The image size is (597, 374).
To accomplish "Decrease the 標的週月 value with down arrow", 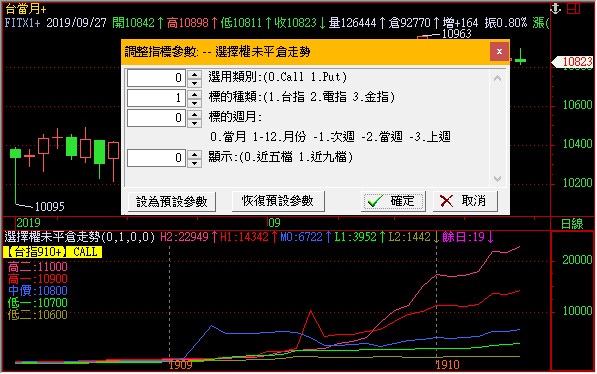I will tap(195, 123).
